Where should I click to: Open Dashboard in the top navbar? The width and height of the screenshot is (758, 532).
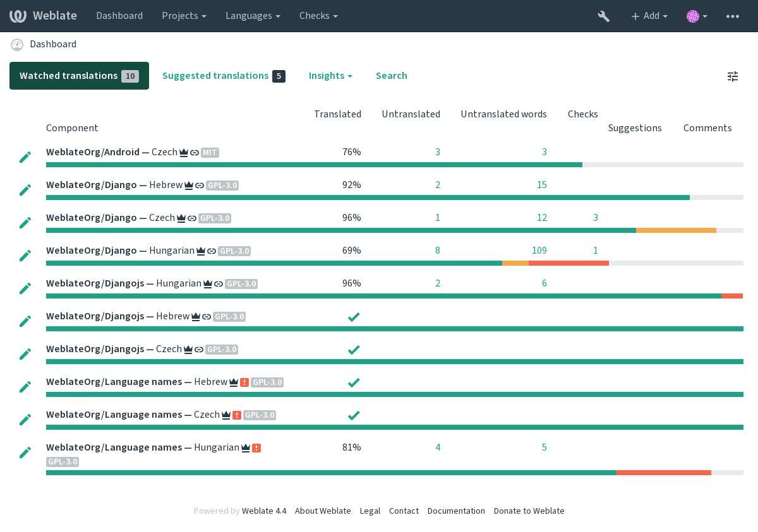(119, 16)
